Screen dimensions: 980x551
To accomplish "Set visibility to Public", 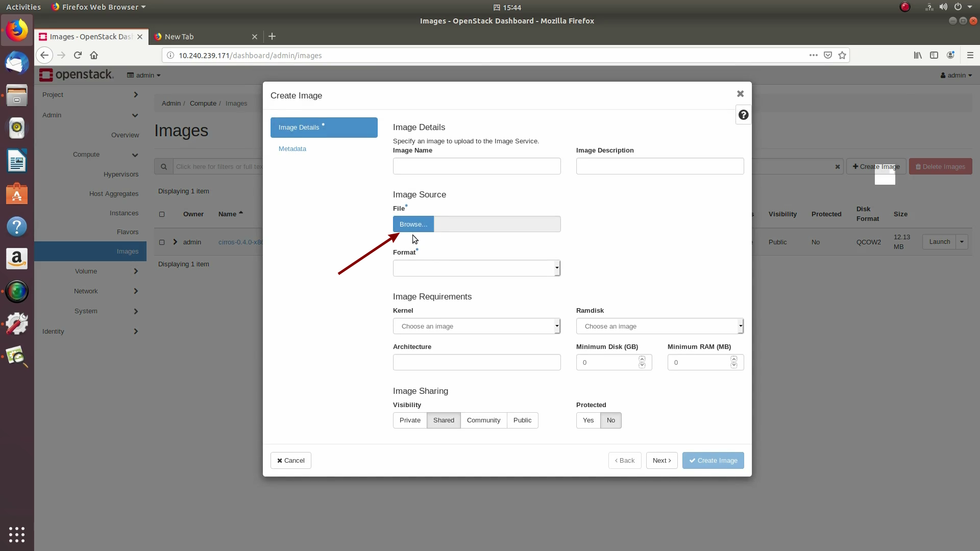I will click(522, 420).
